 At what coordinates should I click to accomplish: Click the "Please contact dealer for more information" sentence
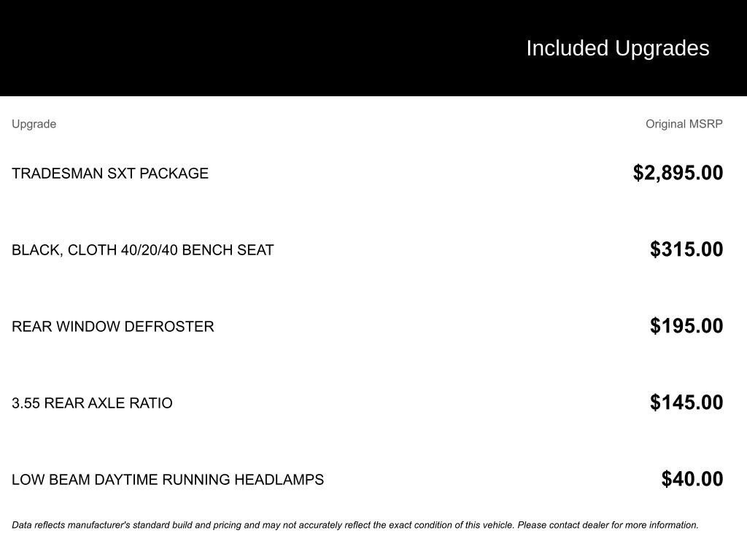tap(608, 525)
